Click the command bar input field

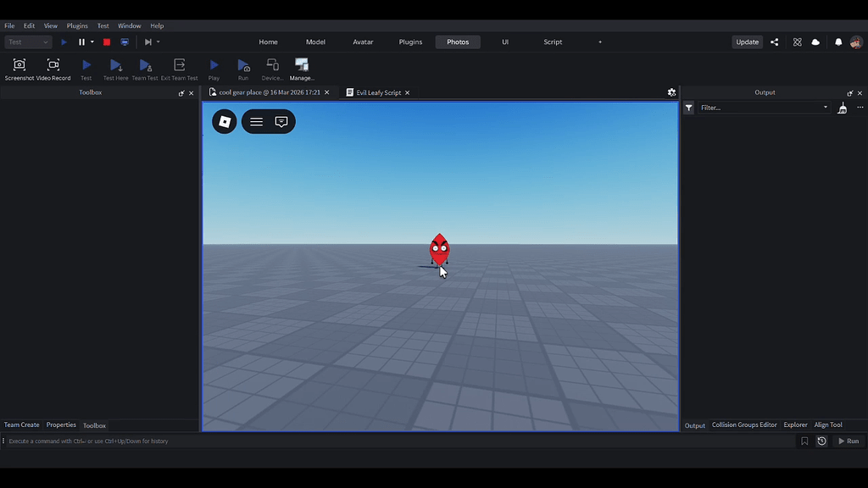pyautogui.click(x=398, y=441)
